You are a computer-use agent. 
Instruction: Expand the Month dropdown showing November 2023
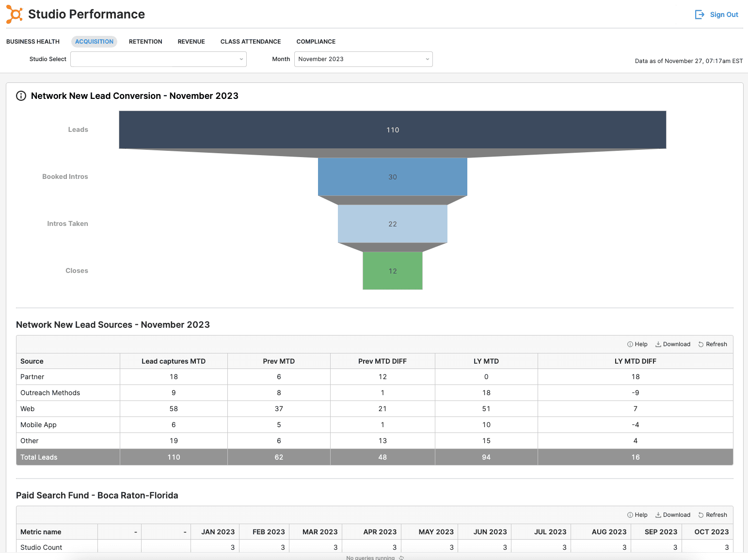[x=363, y=59]
